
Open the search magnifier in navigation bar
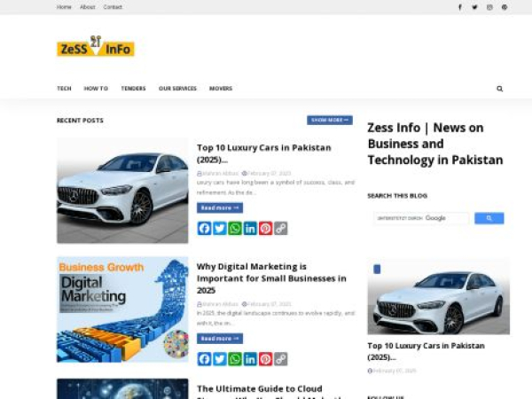[x=500, y=89]
